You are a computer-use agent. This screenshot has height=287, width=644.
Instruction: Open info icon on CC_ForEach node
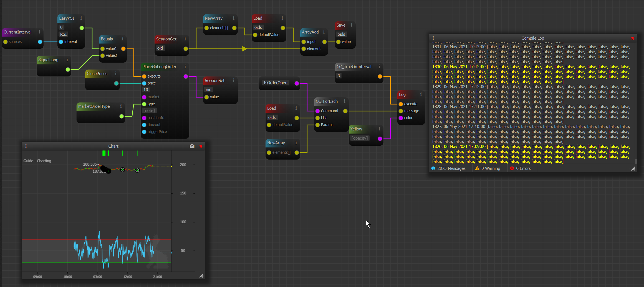point(345,101)
